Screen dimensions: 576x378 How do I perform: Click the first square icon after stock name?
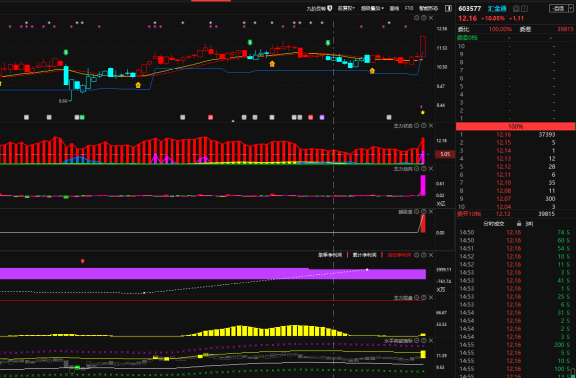pyautogui.click(x=516, y=8)
